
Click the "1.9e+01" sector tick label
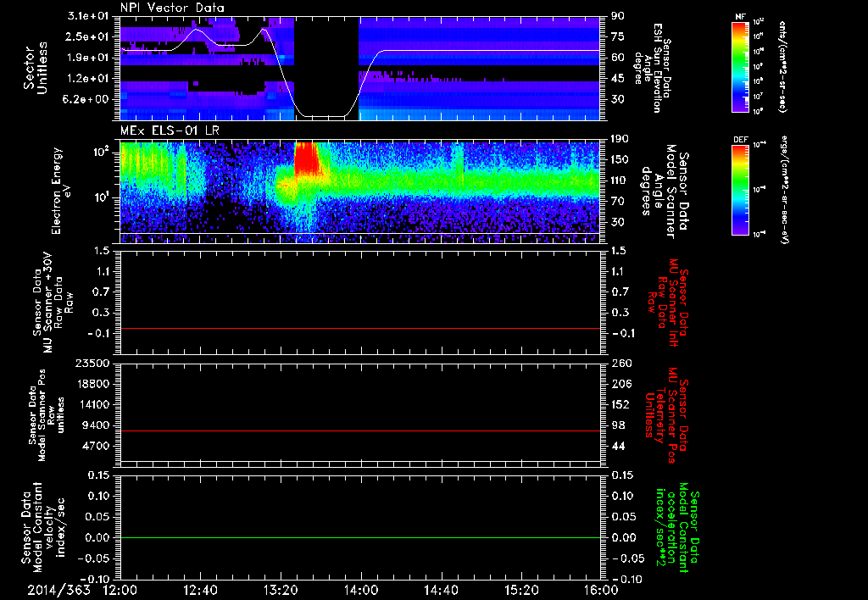pos(88,58)
